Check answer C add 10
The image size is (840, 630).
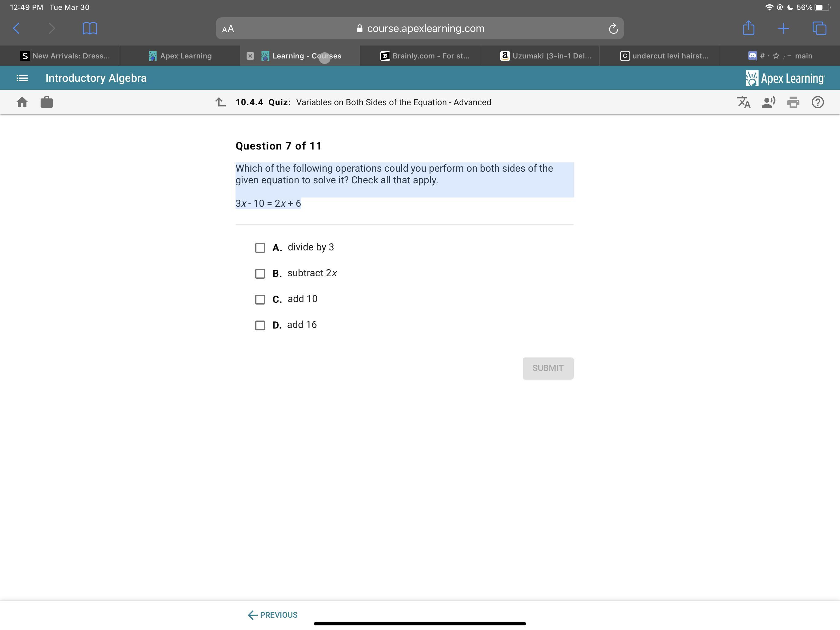(x=260, y=300)
